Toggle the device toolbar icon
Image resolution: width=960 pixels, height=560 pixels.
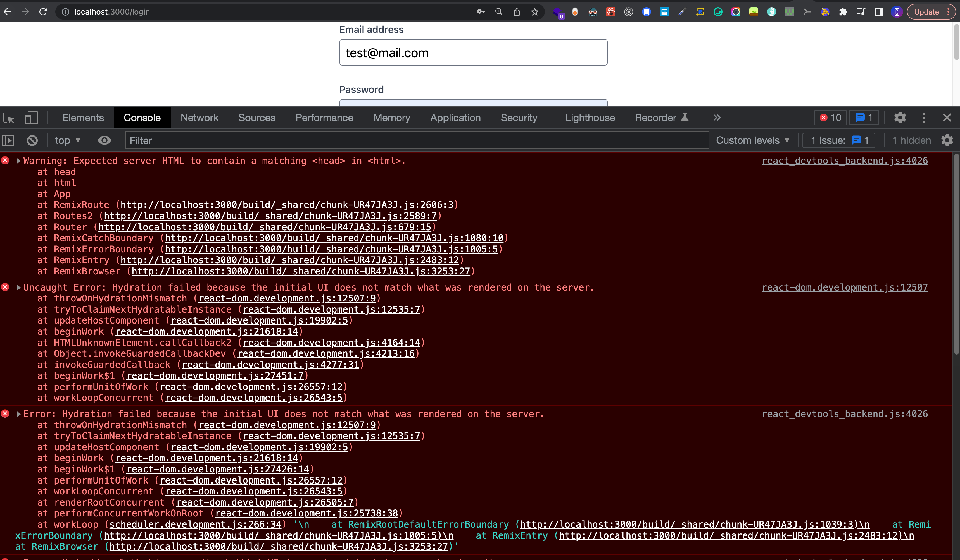click(x=31, y=118)
